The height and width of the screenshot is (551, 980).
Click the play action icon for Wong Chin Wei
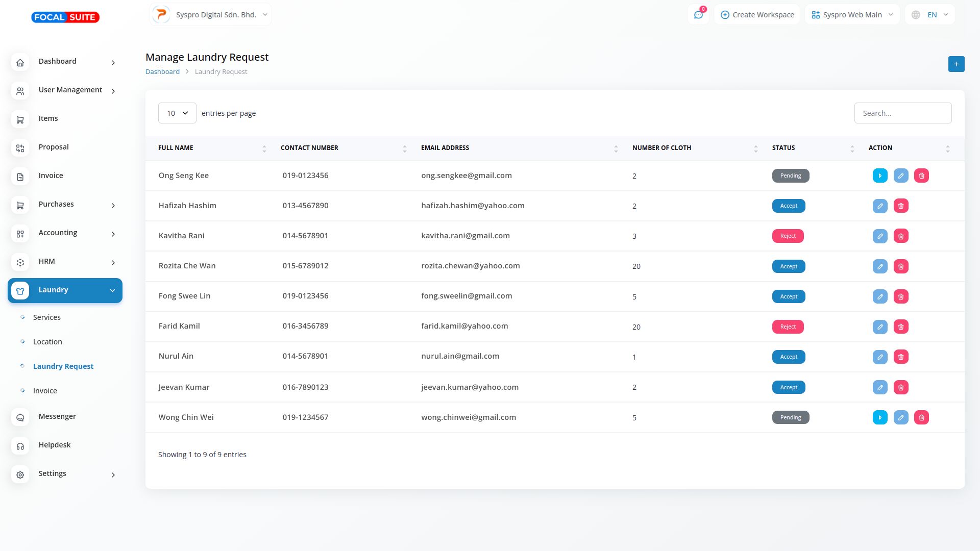click(x=880, y=417)
